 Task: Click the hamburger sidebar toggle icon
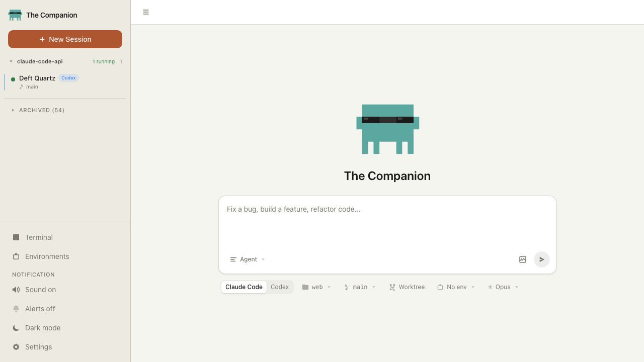[x=146, y=12]
